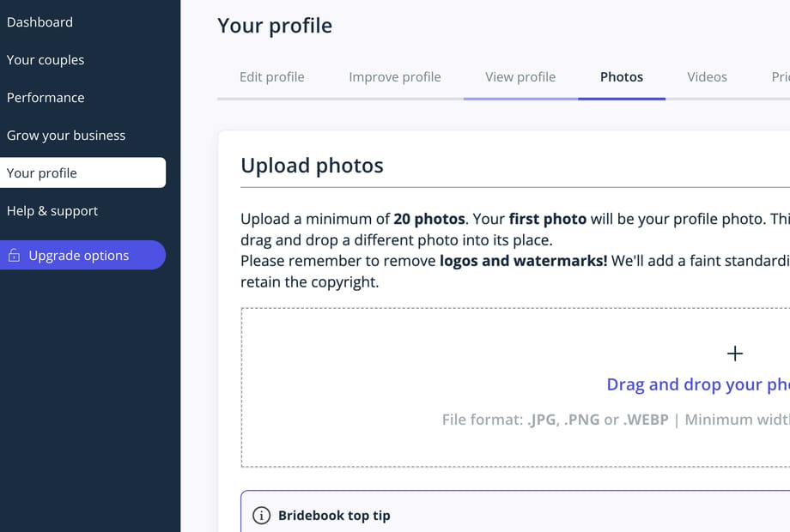
Task: Select the partially visible tab after Videos
Action: [x=781, y=77]
